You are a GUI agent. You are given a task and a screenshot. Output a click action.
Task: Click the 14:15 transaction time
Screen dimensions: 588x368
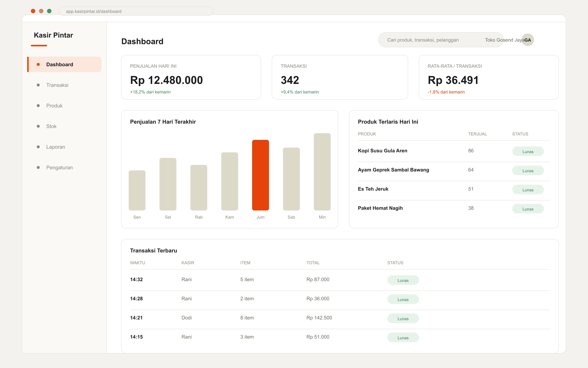(136, 337)
